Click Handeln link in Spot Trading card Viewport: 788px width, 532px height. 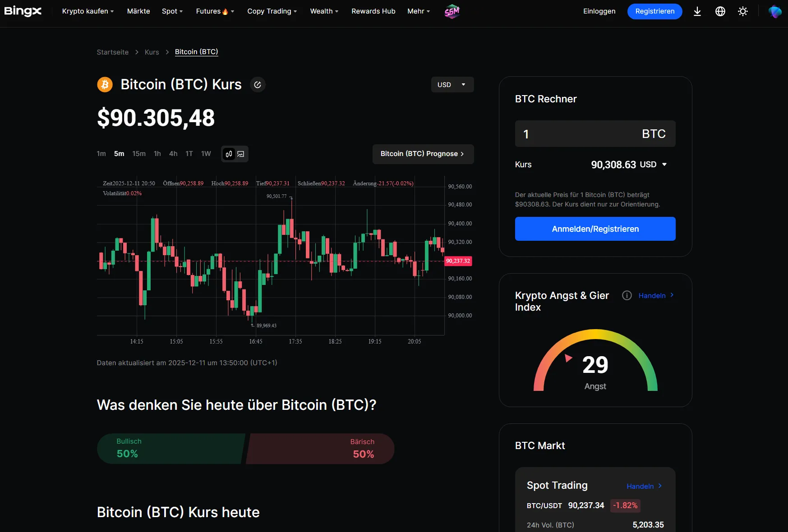click(644, 486)
